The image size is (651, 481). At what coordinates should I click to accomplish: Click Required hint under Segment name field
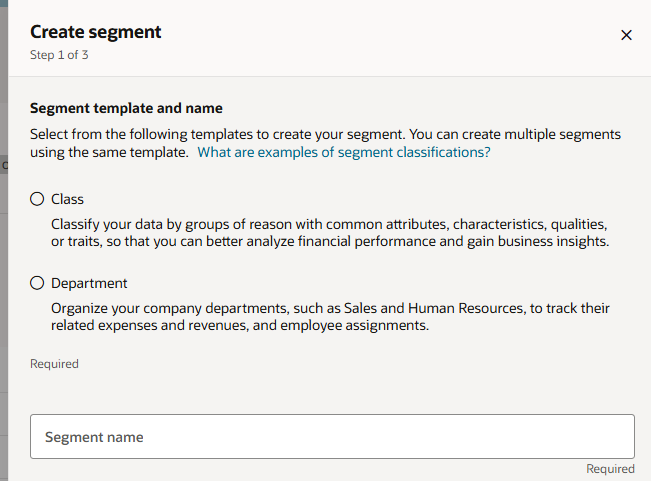610,469
